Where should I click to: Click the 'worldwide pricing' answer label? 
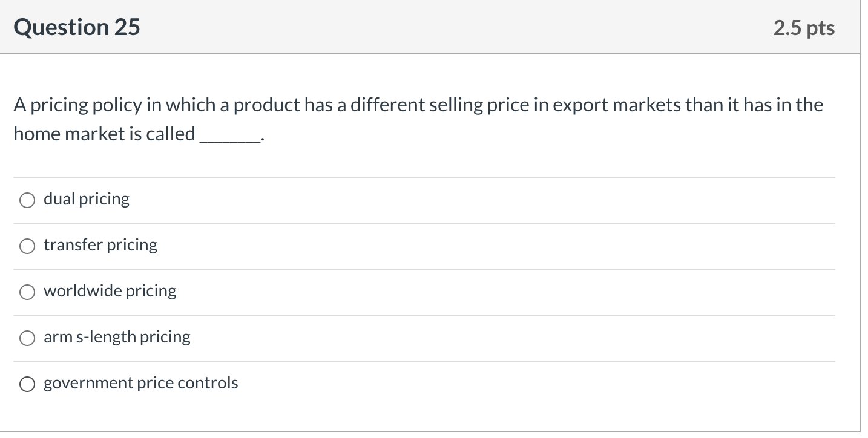coord(110,291)
